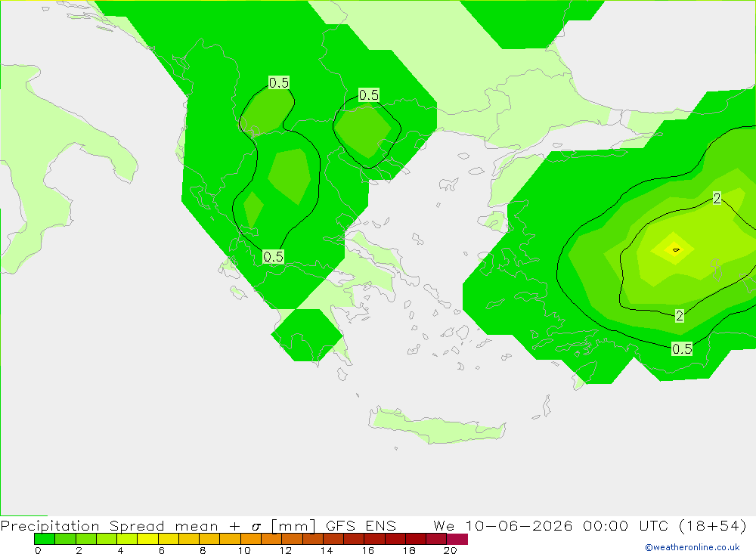This screenshot has width=756, height=554.
Task: Click the legend tick label 0
Action: point(38,550)
